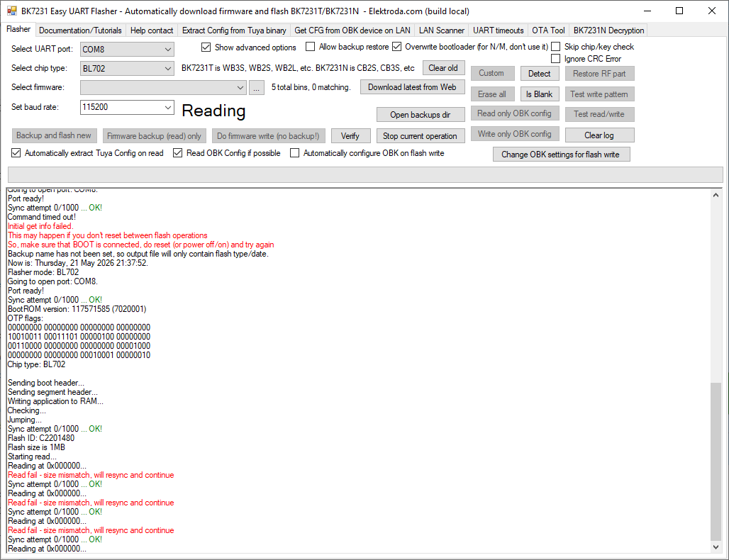729x560 pixels.
Task: Browse firmware with the ... button
Action: point(256,87)
